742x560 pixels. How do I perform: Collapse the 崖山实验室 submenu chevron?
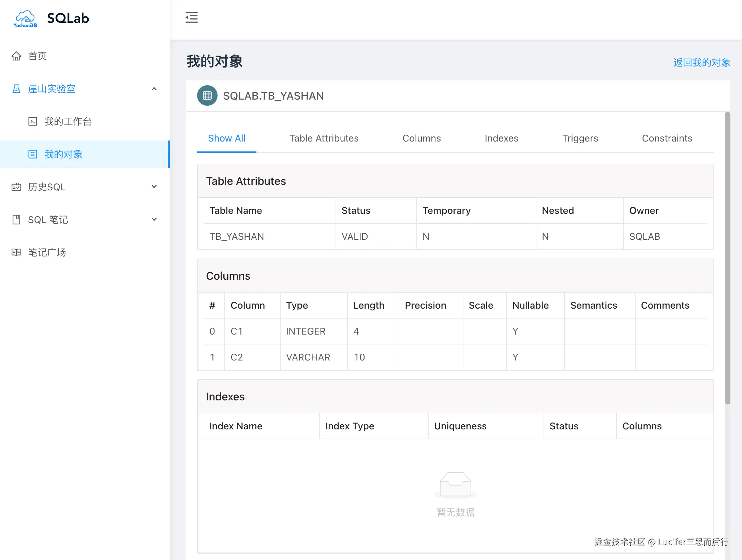point(154,89)
